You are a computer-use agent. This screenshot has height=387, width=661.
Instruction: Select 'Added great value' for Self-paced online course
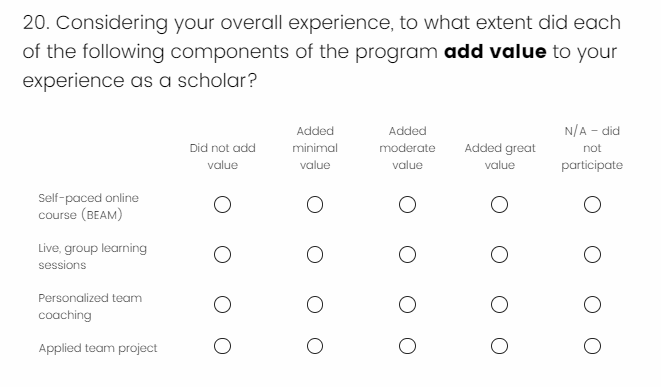coord(500,204)
